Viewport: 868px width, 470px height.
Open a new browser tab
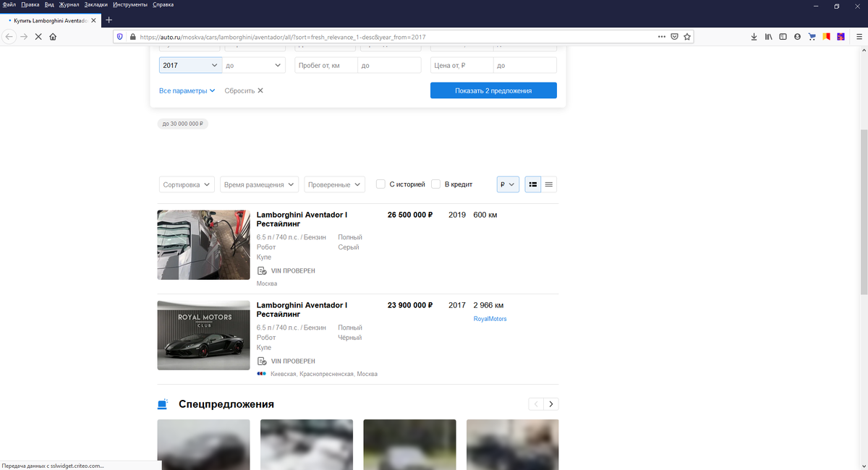109,20
